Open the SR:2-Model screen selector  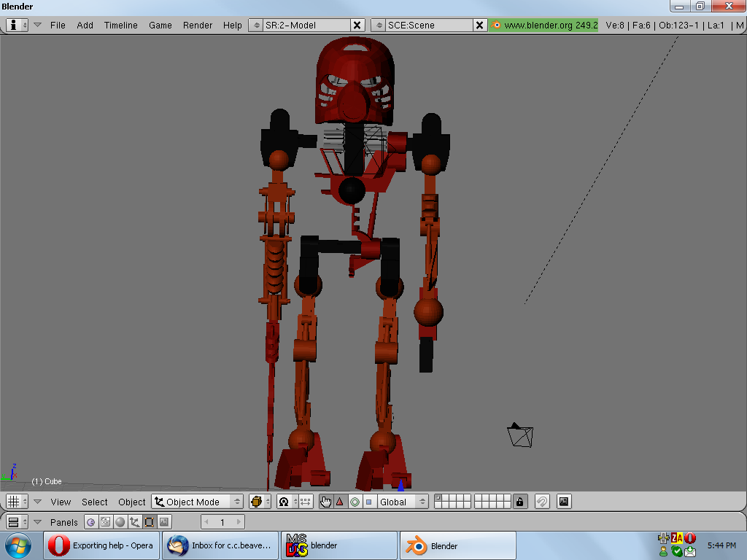[x=255, y=25]
